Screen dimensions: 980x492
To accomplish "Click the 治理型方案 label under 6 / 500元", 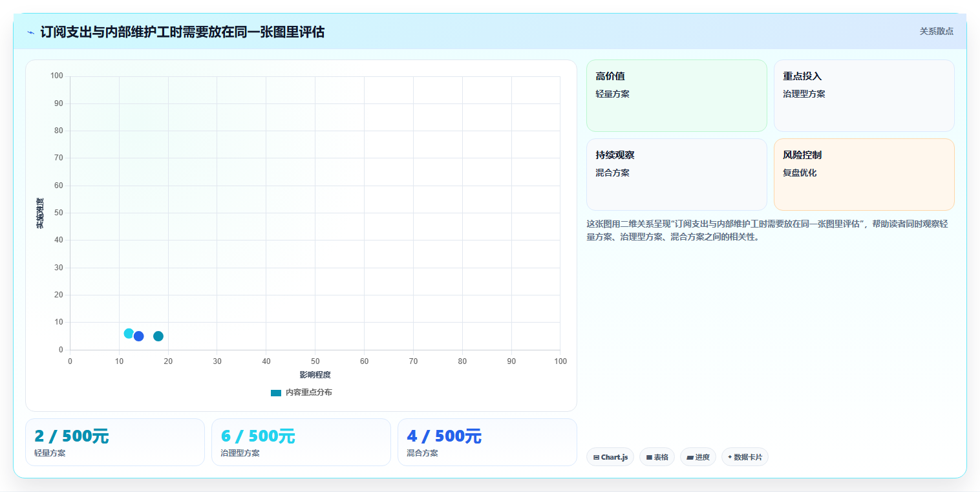I will point(240,453).
